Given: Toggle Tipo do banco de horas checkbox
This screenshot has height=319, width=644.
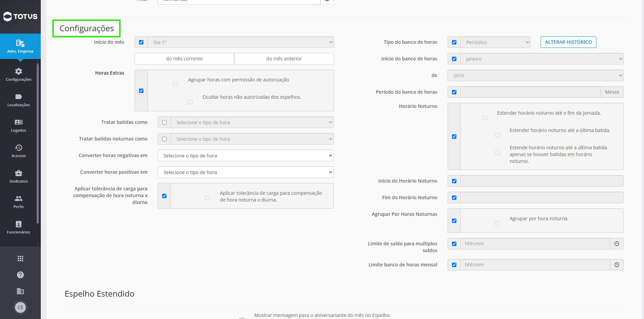Looking at the screenshot, I should coord(454,42).
